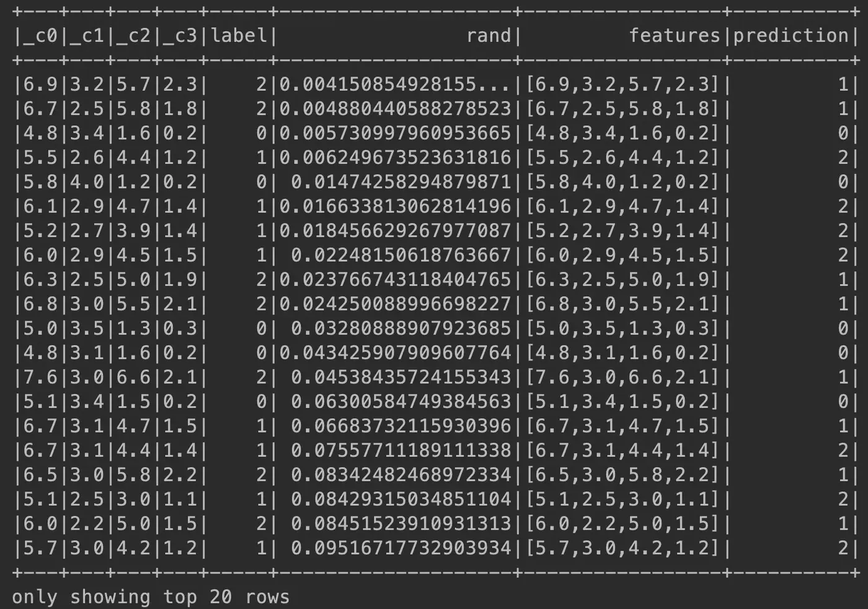Click the _c1 column header

(86, 36)
